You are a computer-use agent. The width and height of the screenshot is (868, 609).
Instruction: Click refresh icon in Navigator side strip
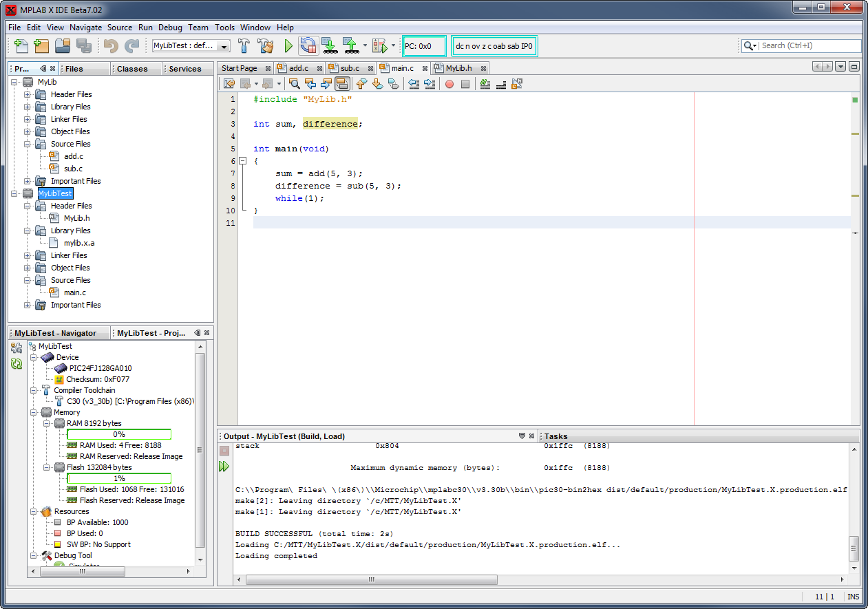click(17, 364)
